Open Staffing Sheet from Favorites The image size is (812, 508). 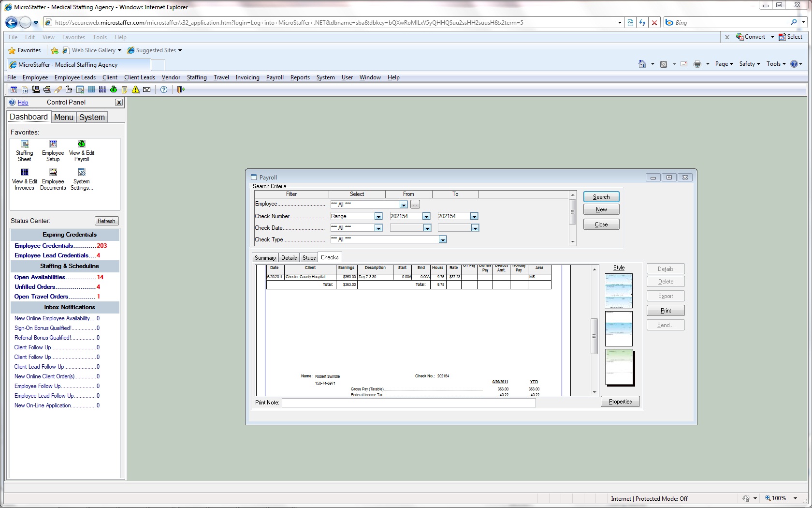(x=25, y=150)
